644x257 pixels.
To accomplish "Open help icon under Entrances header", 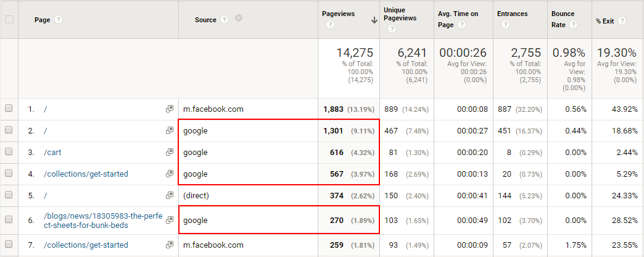I will pyautogui.click(x=505, y=25).
